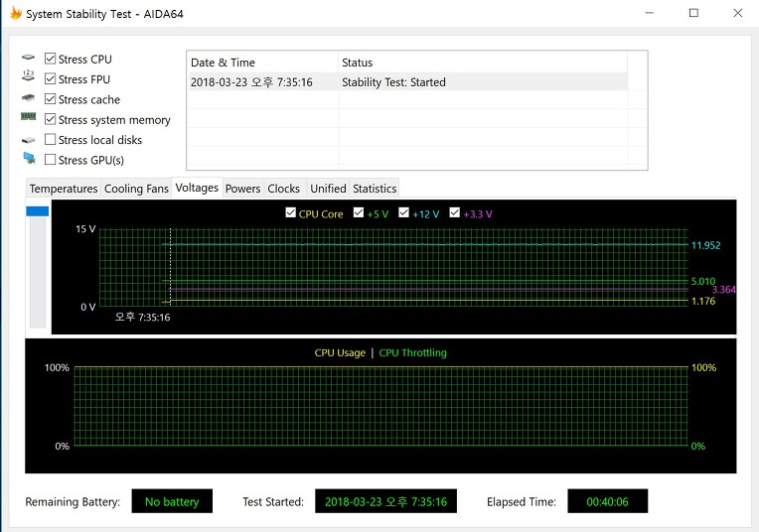Click the 123 FPU icon beside Stress FPU
Screen dimensions: 759x532
pos(28,75)
